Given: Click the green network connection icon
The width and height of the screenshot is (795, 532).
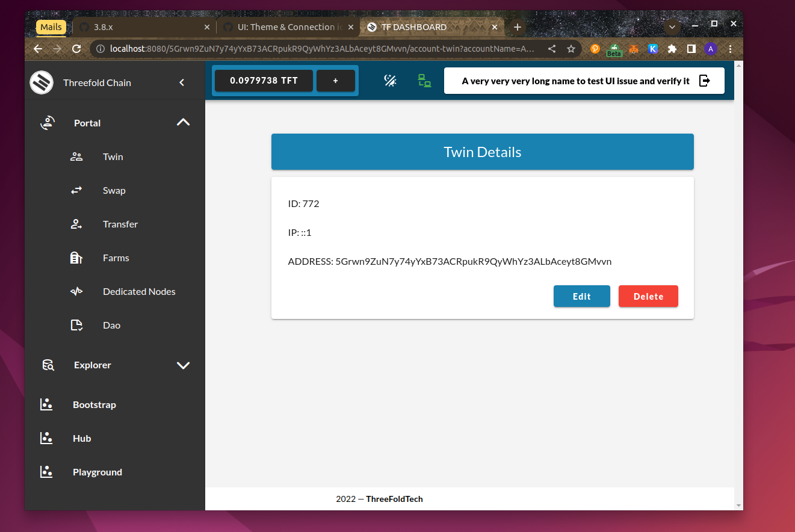Looking at the screenshot, I should pos(425,80).
